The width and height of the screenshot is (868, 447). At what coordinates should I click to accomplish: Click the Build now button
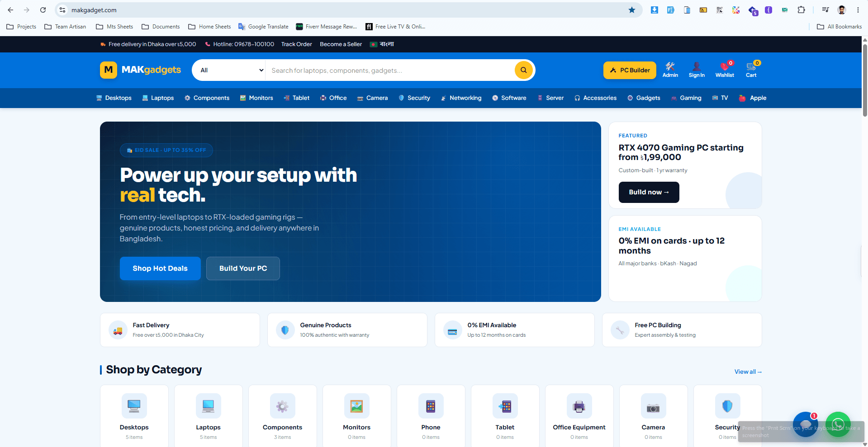(x=649, y=192)
